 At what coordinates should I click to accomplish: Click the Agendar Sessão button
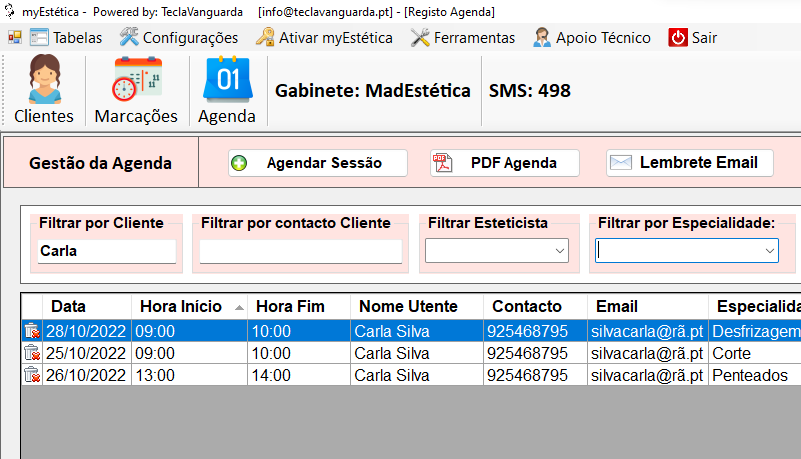point(318,163)
